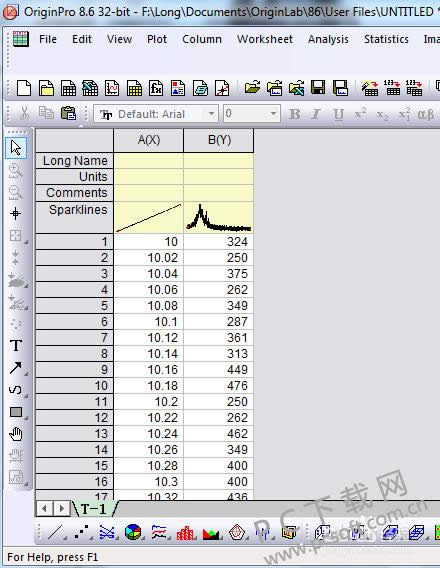Click the Line plot icon
440x568 pixels.
[55, 532]
